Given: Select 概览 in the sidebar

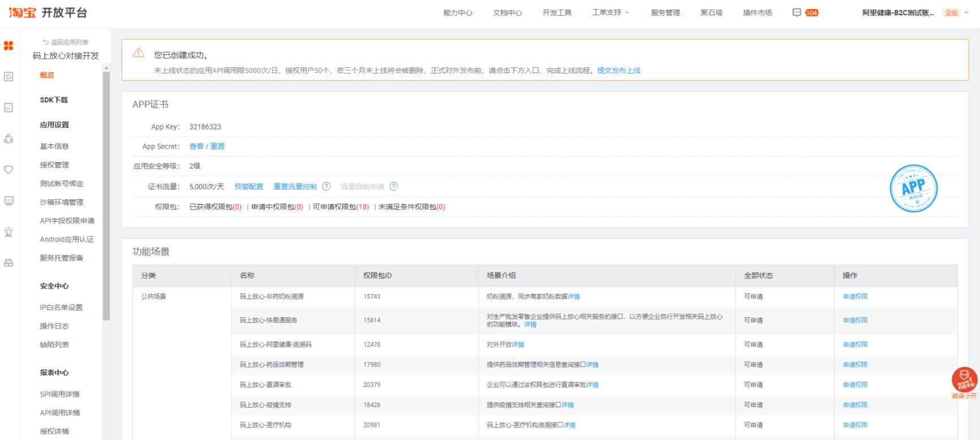Looking at the screenshot, I should 47,75.
